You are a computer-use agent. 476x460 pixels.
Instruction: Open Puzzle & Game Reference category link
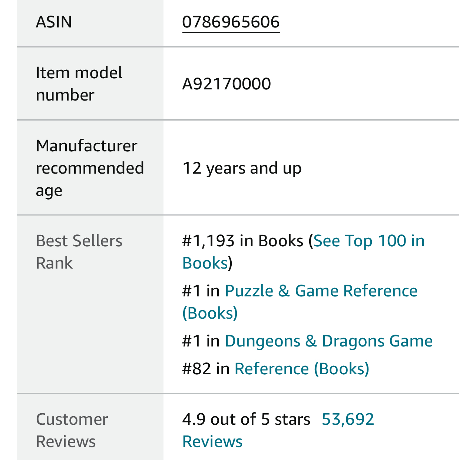(321, 291)
